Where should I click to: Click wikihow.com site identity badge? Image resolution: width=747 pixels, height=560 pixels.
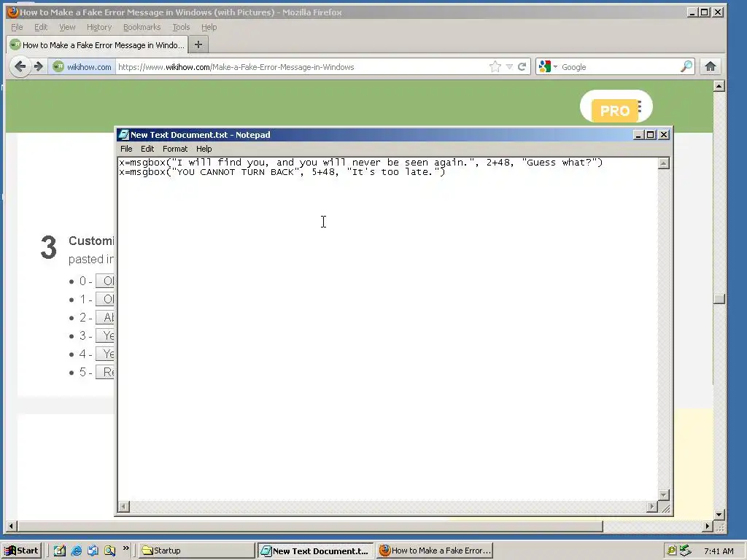pos(82,66)
